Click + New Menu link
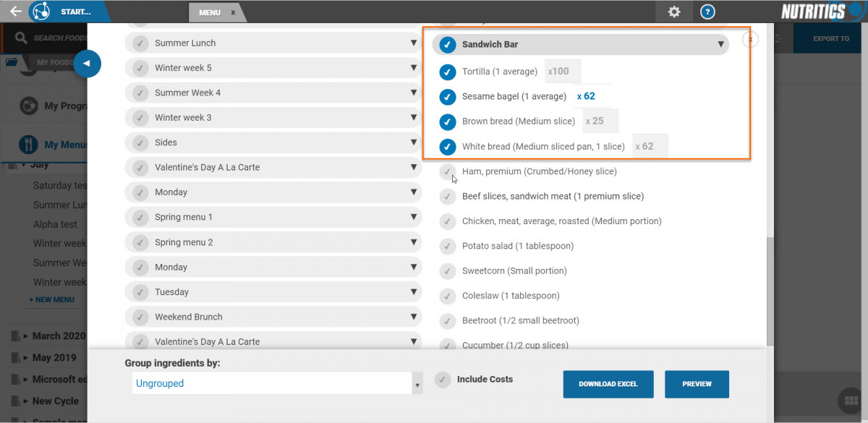 [51, 299]
